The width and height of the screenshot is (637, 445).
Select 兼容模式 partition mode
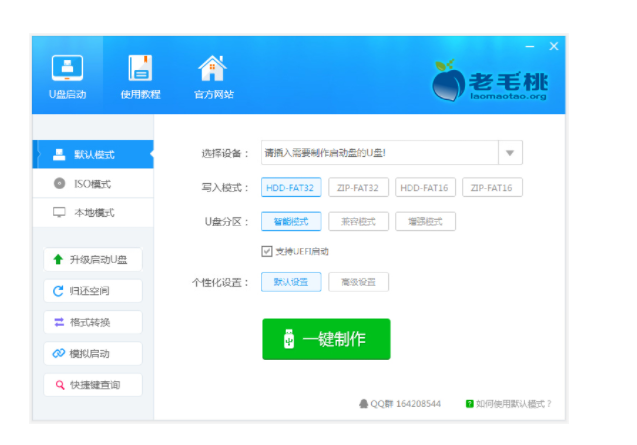tap(358, 221)
